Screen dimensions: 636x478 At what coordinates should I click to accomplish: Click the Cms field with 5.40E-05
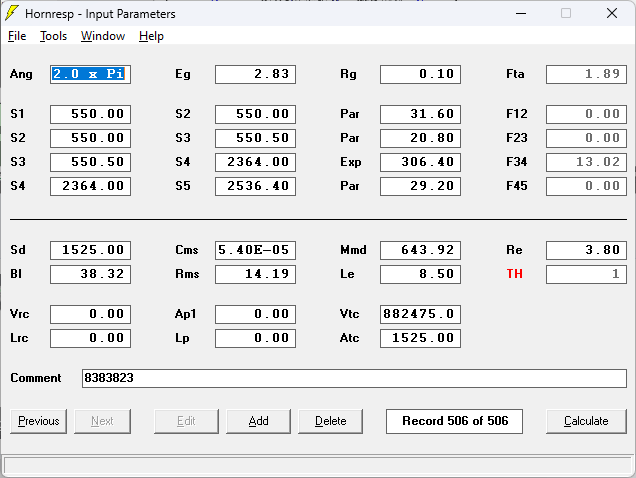tap(256, 250)
